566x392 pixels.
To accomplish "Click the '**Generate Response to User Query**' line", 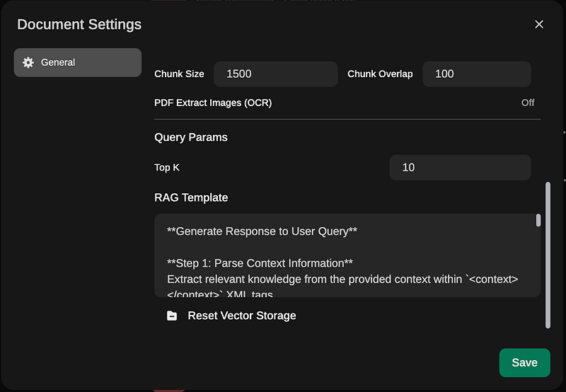I will 262,231.
